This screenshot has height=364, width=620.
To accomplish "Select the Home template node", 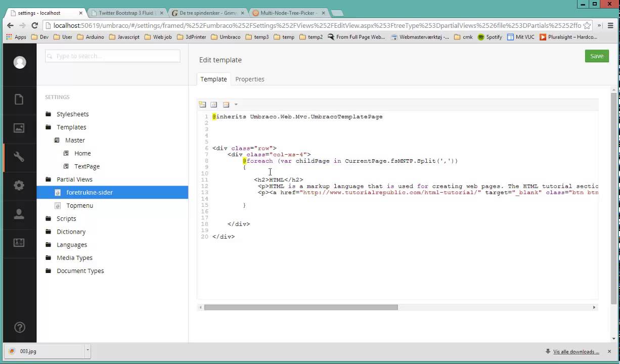I will [82, 153].
